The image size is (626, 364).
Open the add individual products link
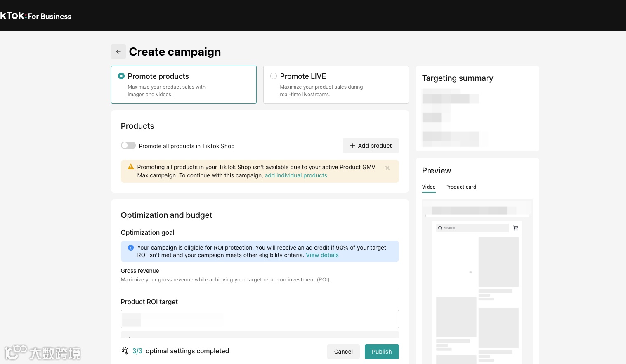pos(296,175)
